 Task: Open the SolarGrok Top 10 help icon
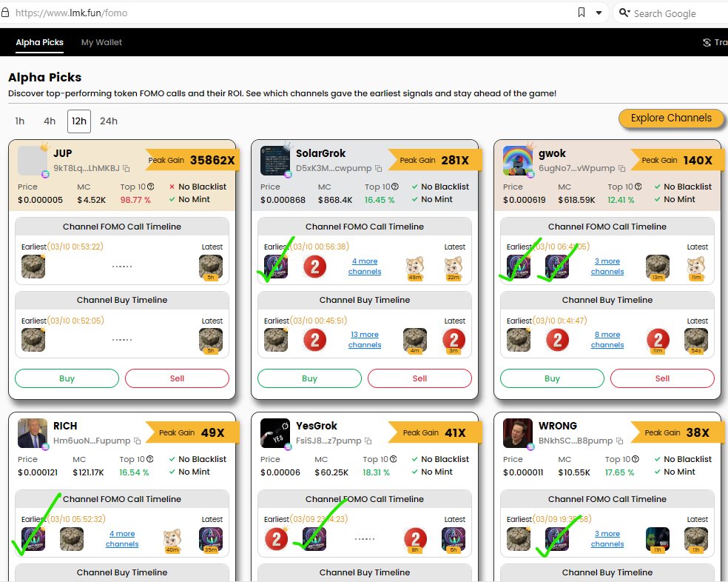[395, 187]
